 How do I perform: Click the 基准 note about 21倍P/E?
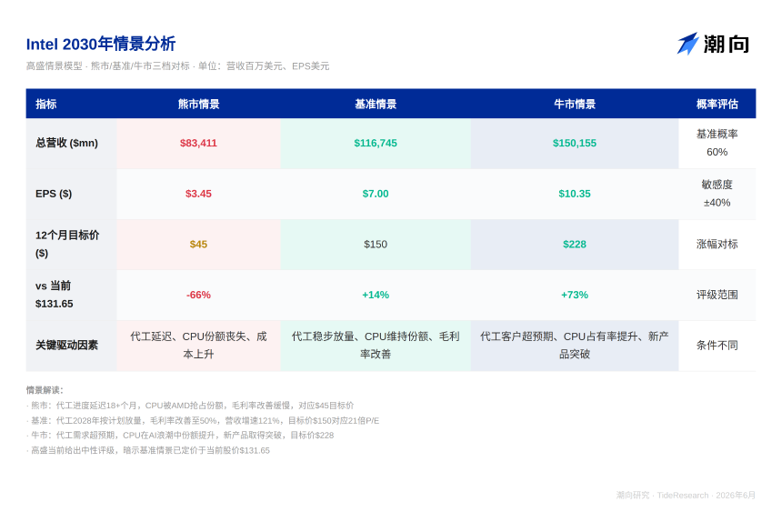click(203, 421)
